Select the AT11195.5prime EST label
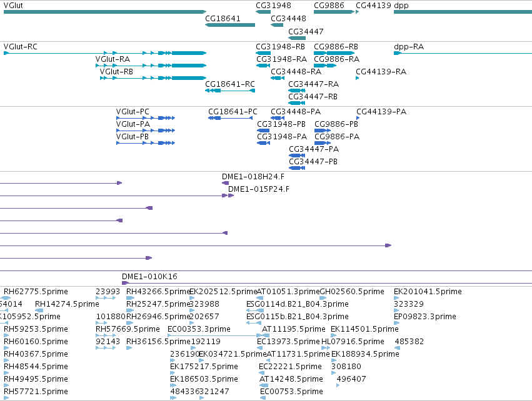Screen dimensions: 532x401 click(x=293, y=329)
